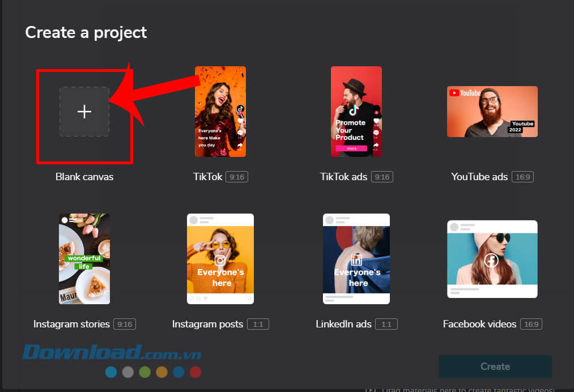Click the 9:16 badge beside Instagram stories
The height and width of the screenshot is (392, 574).
click(x=125, y=325)
